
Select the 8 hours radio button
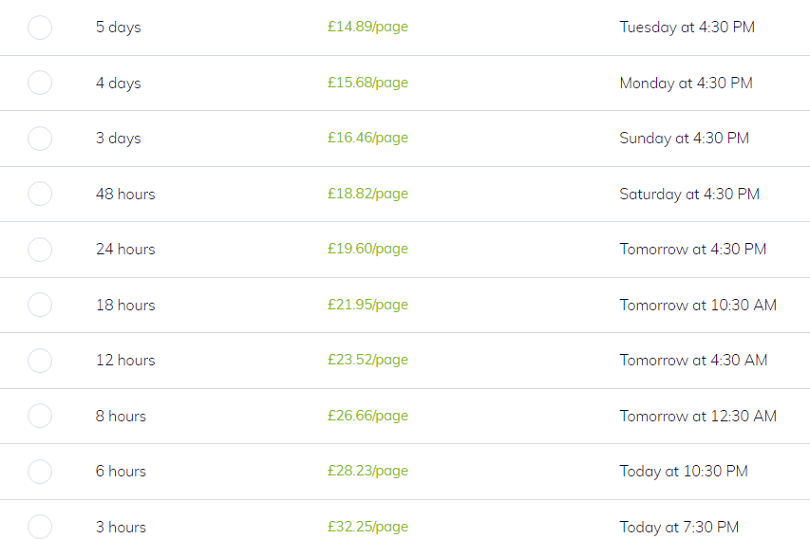[40, 416]
